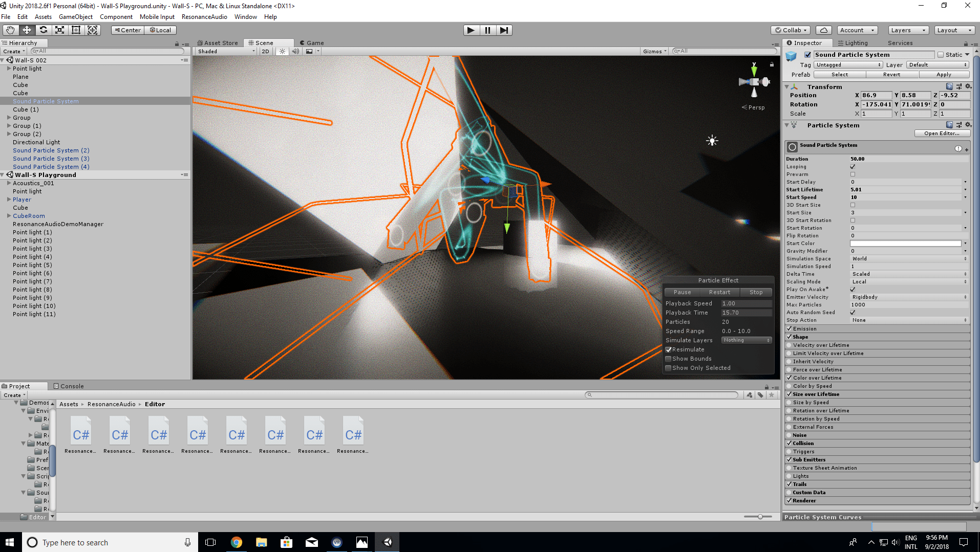
Task: Select the Scale tool
Action: coord(60,30)
